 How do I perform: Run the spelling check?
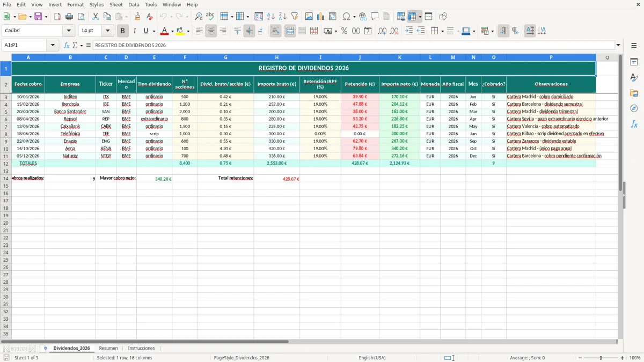click(x=210, y=17)
